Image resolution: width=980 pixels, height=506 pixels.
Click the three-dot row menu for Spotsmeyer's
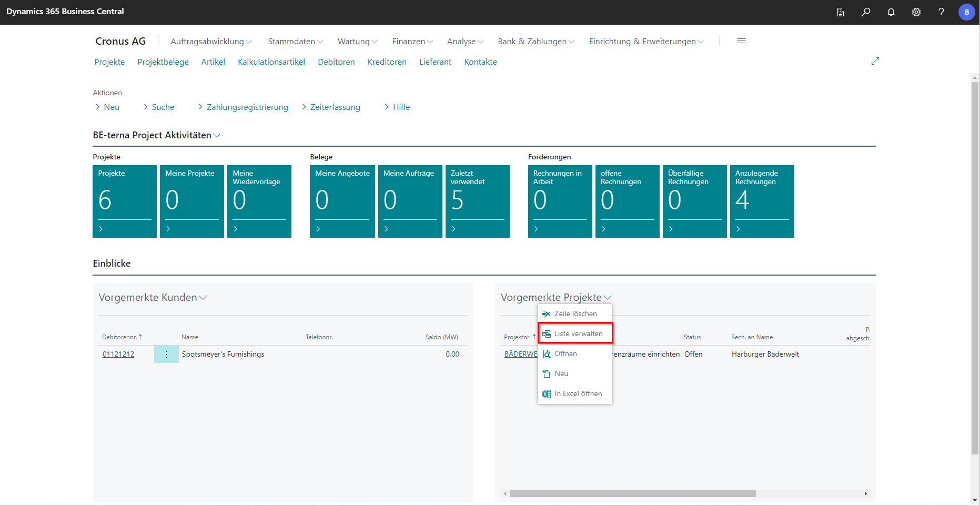166,355
